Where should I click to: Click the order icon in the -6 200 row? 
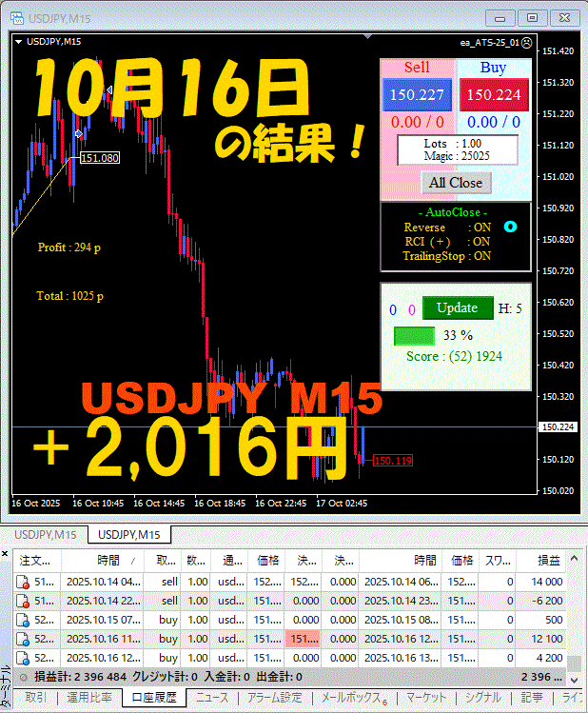[x=23, y=601]
